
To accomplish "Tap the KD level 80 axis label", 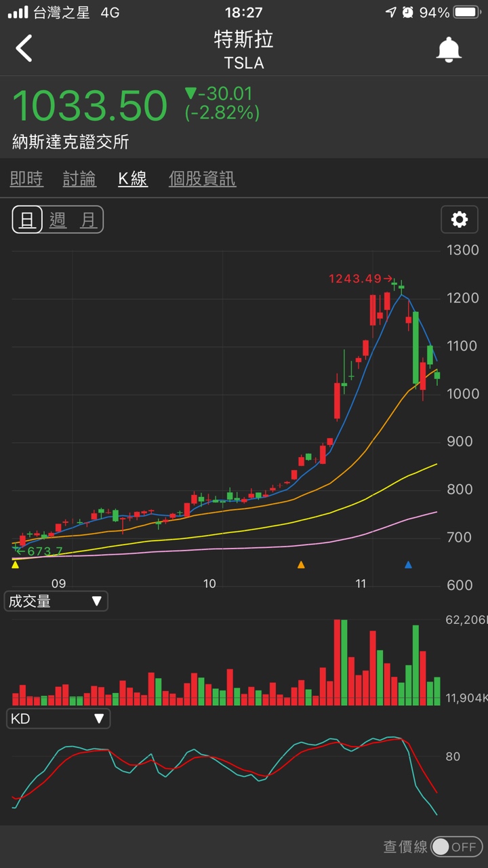I will click(x=453, y=757).
